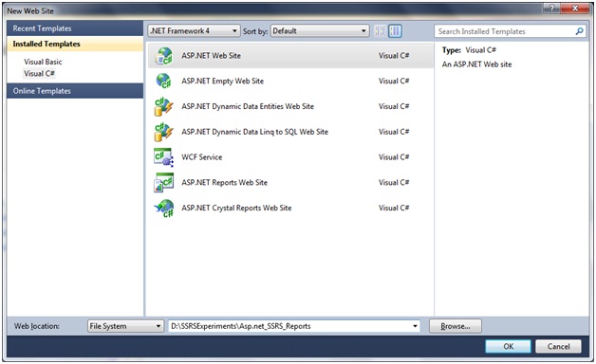Select the ASP.NET Empty Web Site label
The width and height of the screenshot is (596, 364).
tap(222, 81)
